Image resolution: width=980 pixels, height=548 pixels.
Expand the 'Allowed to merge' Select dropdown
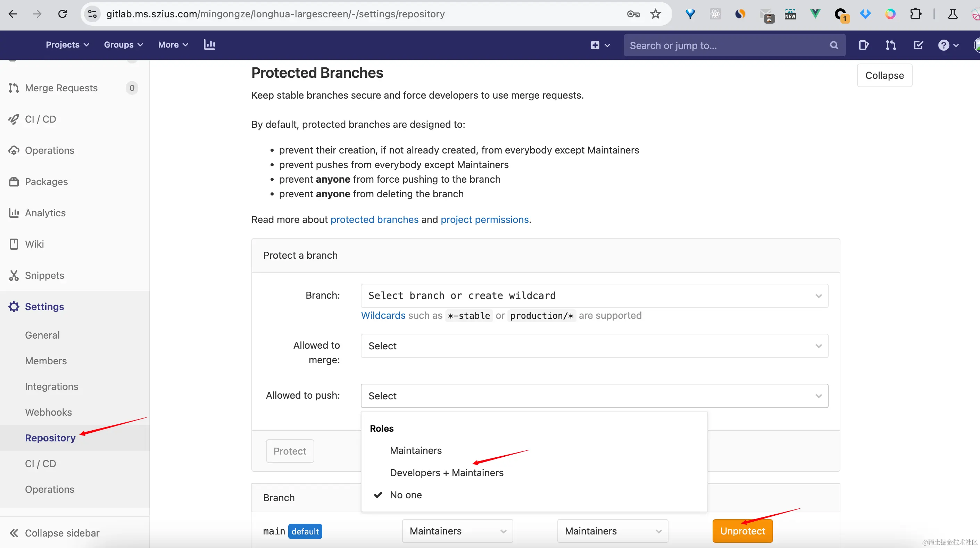point(594,346)
